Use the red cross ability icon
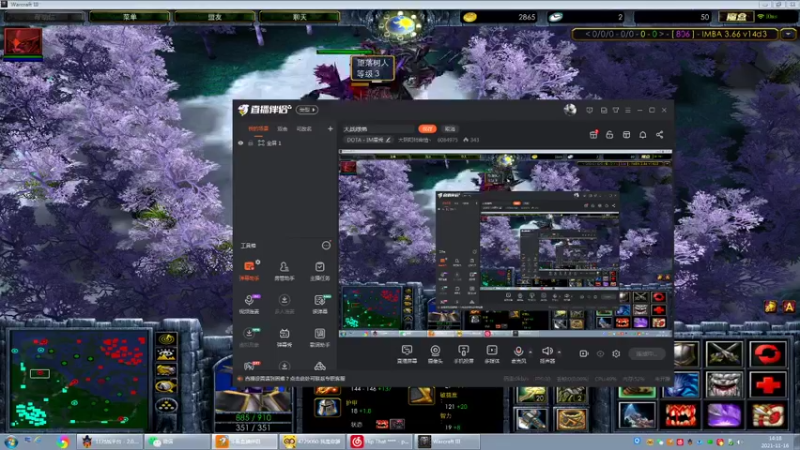The width and height of the screenshot is (800, 450). (x=768, y=385)
